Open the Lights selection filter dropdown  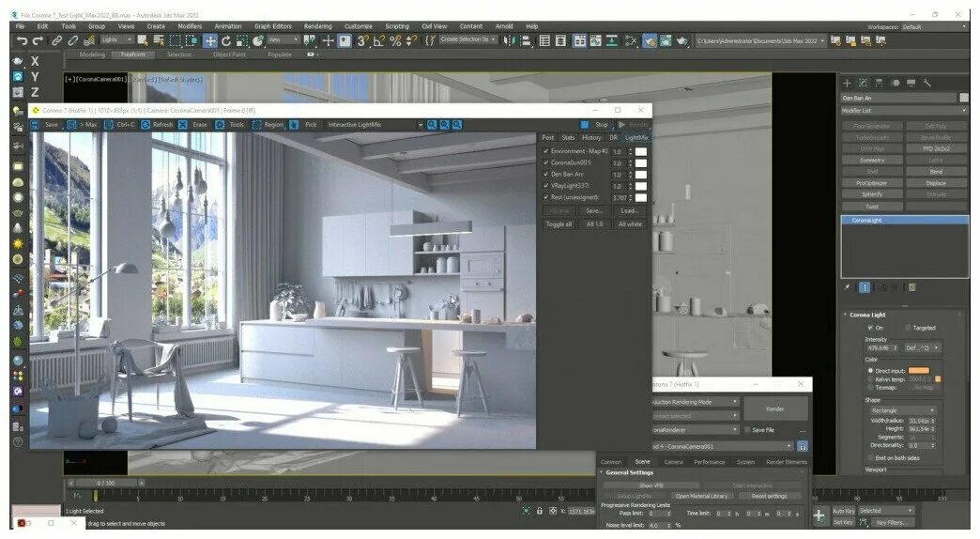[x=116, y=40]
